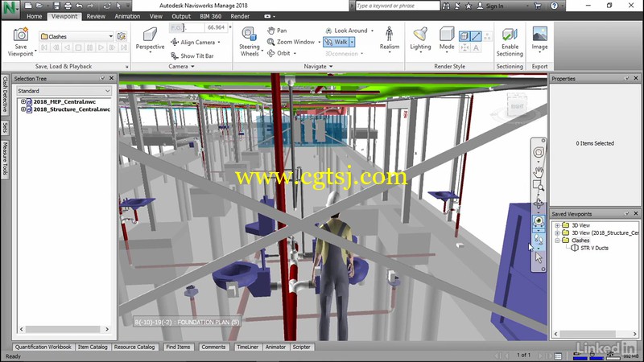Click the Save Viewpoint camera icon

click(21, 35)
